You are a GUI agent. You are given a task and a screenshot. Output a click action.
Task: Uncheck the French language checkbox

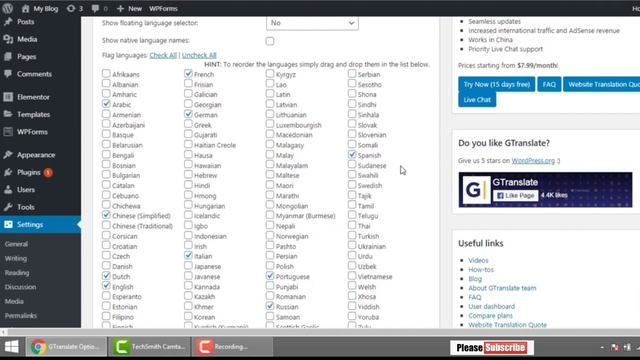[188, 73]
